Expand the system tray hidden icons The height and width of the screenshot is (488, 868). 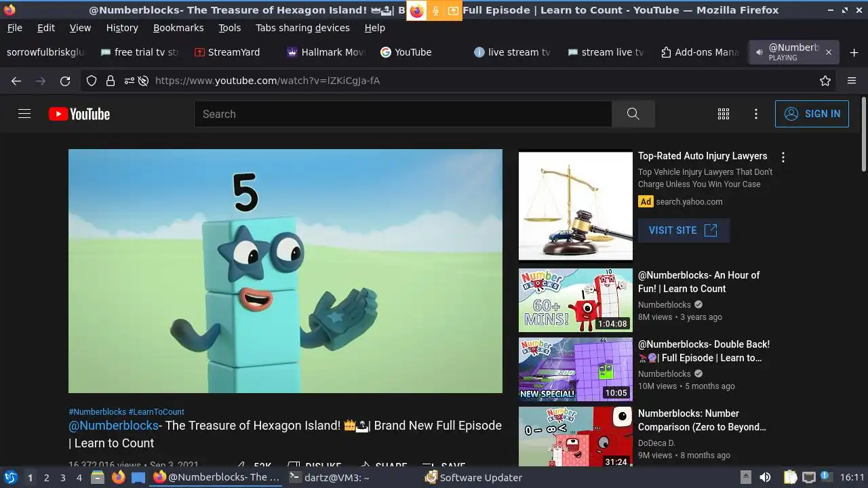[x=745, y=477]
